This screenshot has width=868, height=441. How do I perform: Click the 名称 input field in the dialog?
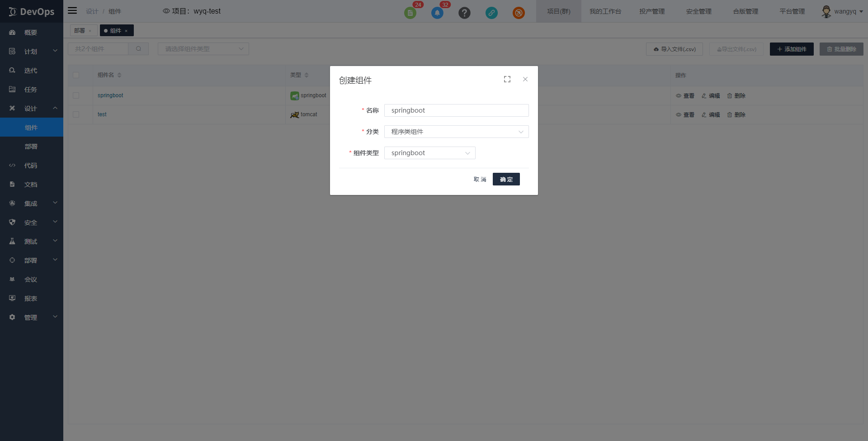click(456, 110)
